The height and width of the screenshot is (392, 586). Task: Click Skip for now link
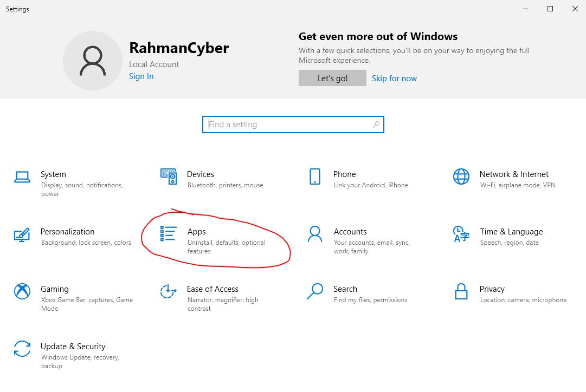[x=394, y=79]
